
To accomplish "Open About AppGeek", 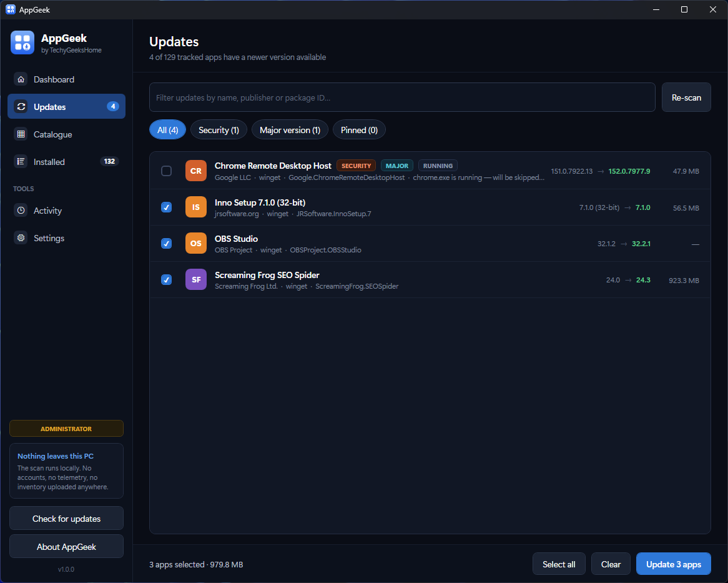I will click(66, 547).
